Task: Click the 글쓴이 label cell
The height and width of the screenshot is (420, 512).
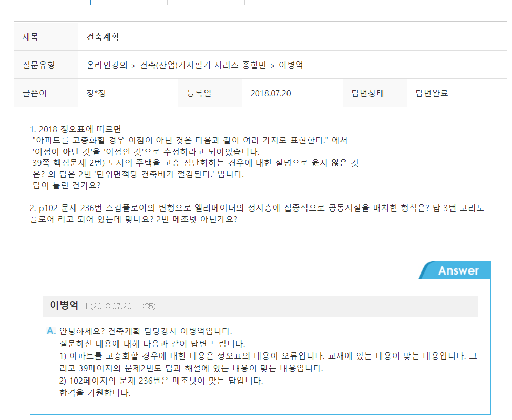Action: point(46,93)
